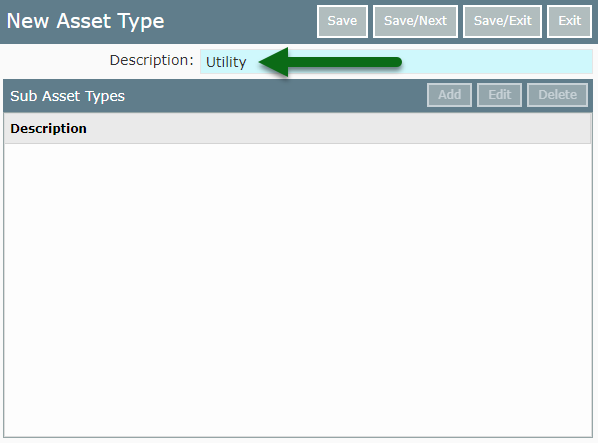
Task: Click the Save button
Action: coord(342,21)
